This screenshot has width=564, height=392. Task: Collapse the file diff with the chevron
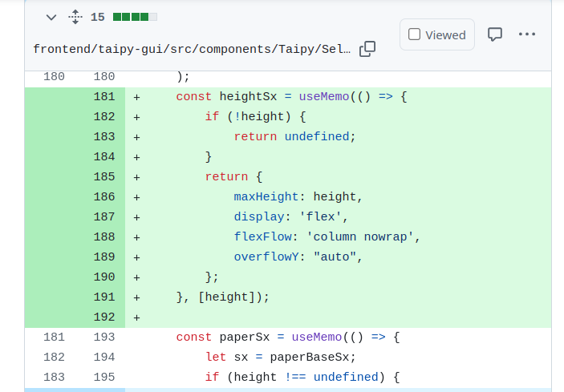51,17
